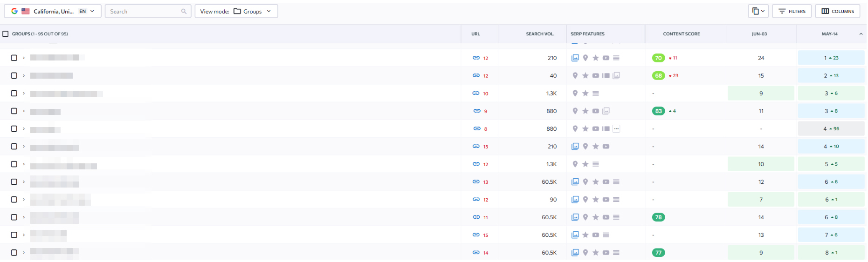Click the image pack icon in the 90 volume row
Screen dimensions: 868x262
[x=575, y=200]
